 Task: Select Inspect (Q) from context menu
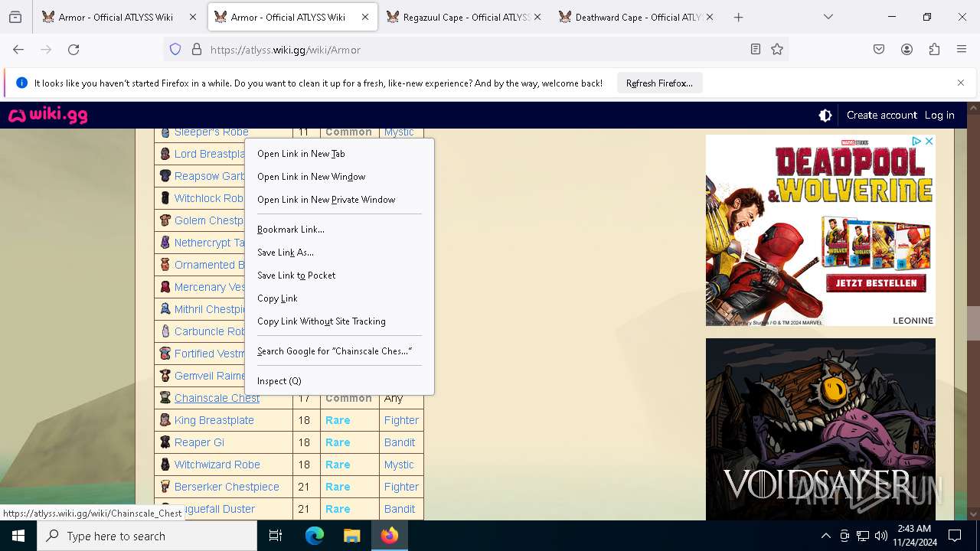coord(339,381)
